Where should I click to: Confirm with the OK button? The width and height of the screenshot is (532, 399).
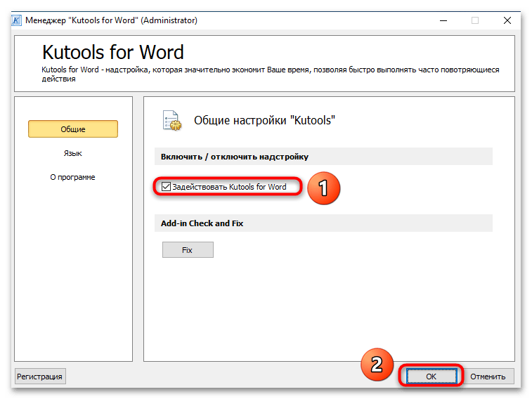pos(432,377)
